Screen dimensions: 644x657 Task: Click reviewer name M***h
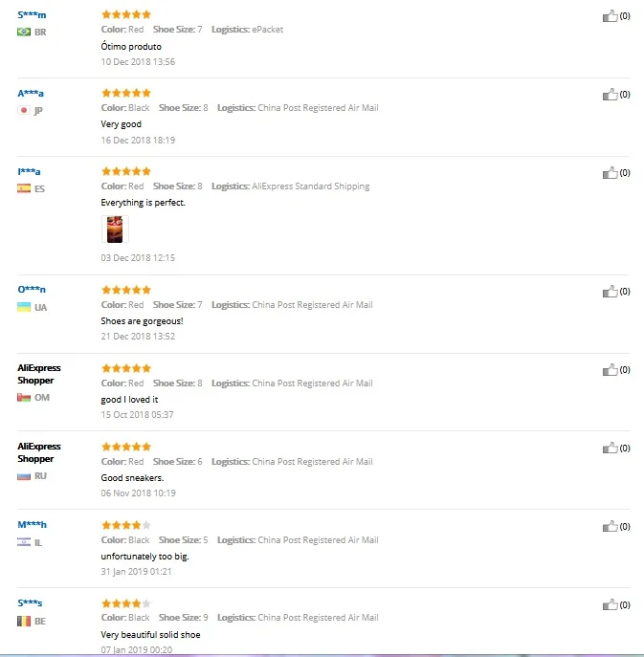click(x=32, y=524)
